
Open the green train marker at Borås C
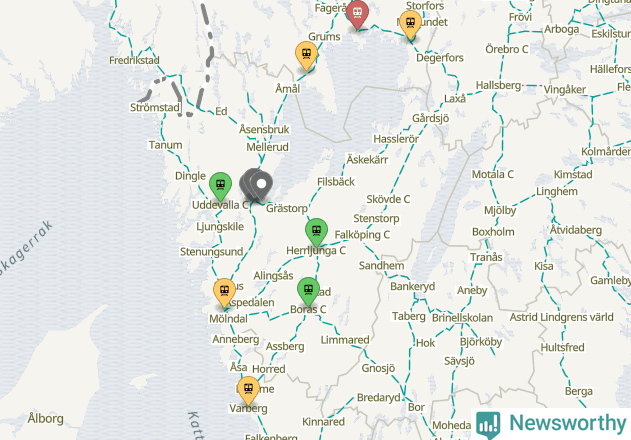(x=308, y=291)
